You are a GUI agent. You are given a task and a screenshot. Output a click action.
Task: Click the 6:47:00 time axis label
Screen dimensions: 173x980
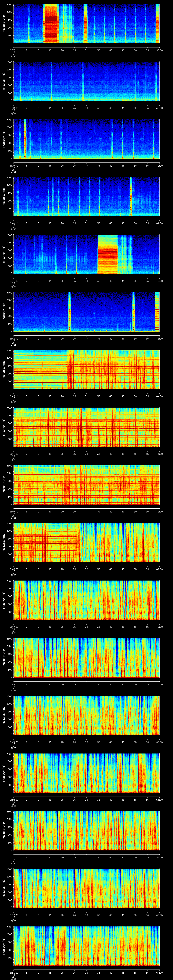(14, 627)
